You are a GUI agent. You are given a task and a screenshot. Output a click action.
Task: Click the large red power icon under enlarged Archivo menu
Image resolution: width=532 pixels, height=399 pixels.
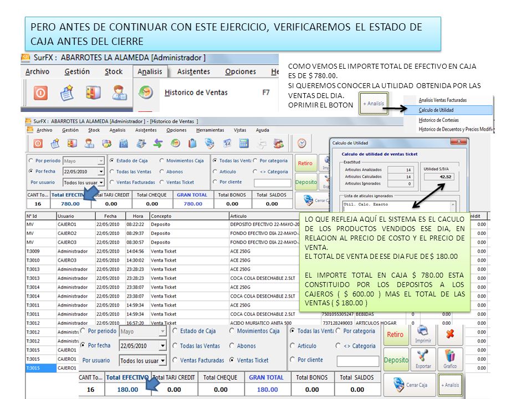point(40,93)
